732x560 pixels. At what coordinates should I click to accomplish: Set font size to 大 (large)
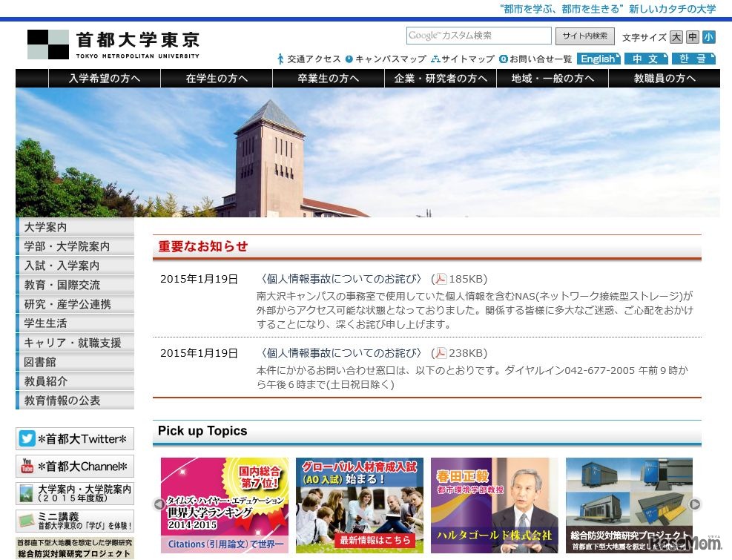(676, 37)
